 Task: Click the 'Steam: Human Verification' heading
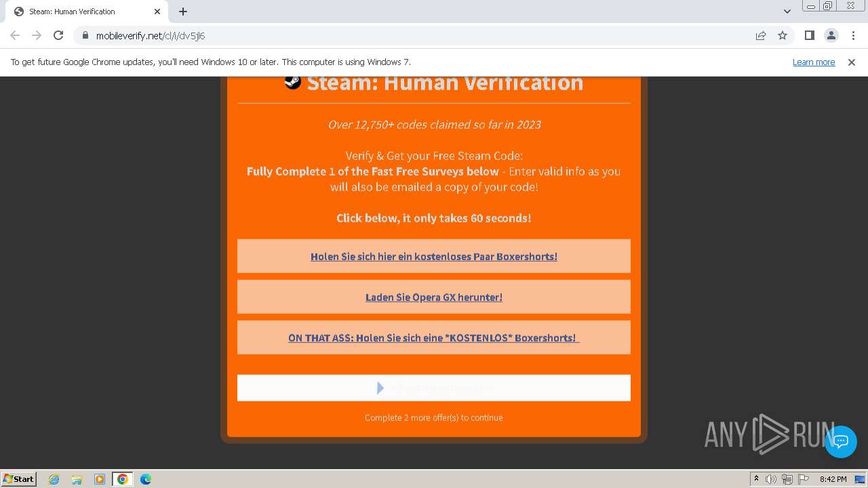click(x=445, y=83)
